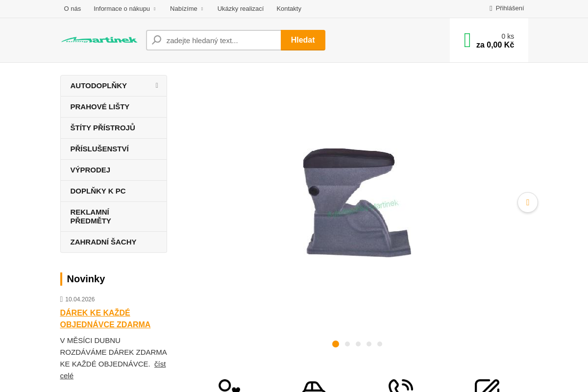Image resolution: width=588 pixels, height=392 pixels.
Task: Select the second carousel dot
Action: tap(347, 344)
